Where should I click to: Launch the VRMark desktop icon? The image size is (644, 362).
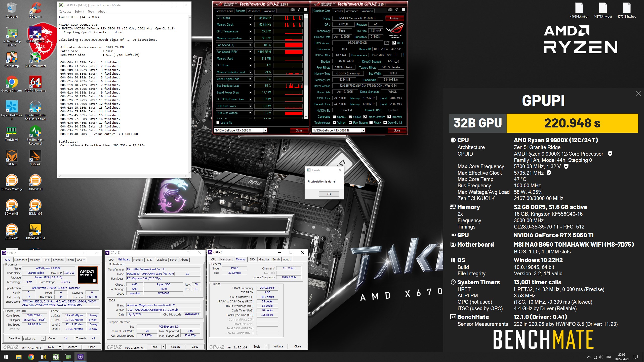[12, 158]
